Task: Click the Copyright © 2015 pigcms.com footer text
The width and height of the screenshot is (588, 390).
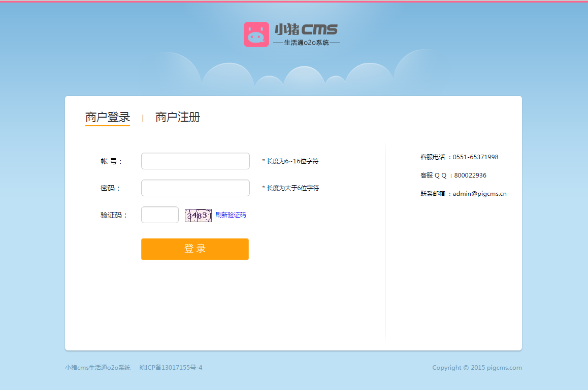Action: [477, 367]
